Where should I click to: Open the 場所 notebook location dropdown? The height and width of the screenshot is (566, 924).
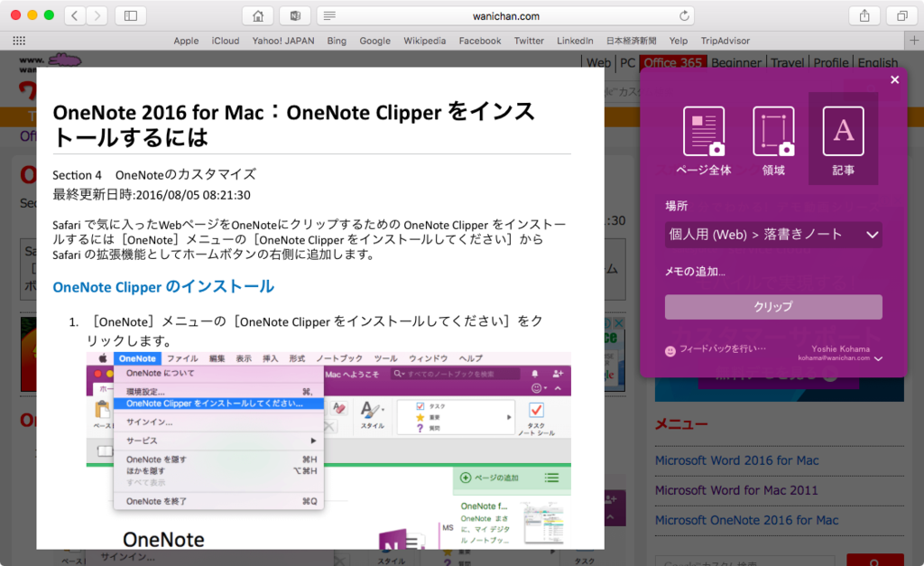tap(773, 234)
